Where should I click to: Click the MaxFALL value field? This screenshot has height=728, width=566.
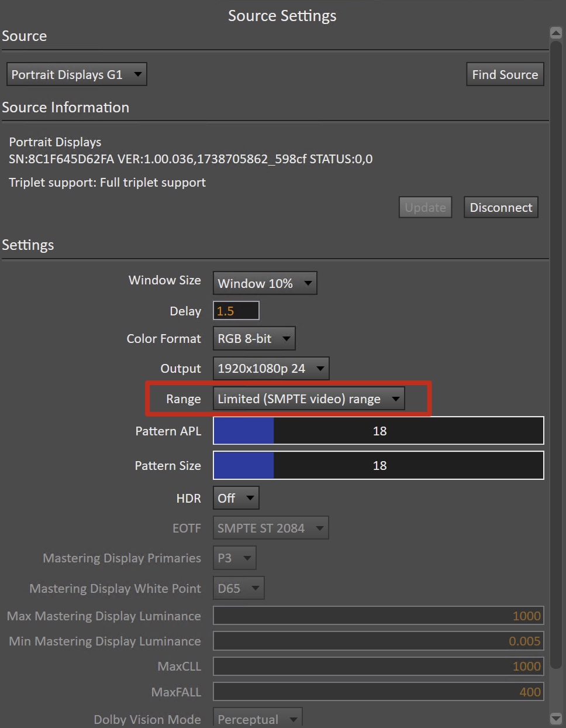pos(378,692)
